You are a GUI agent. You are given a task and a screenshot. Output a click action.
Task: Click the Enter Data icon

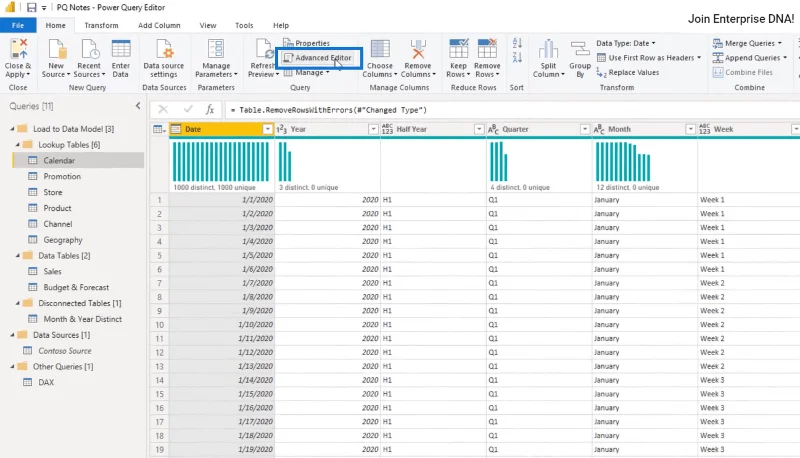coord(121,49)
